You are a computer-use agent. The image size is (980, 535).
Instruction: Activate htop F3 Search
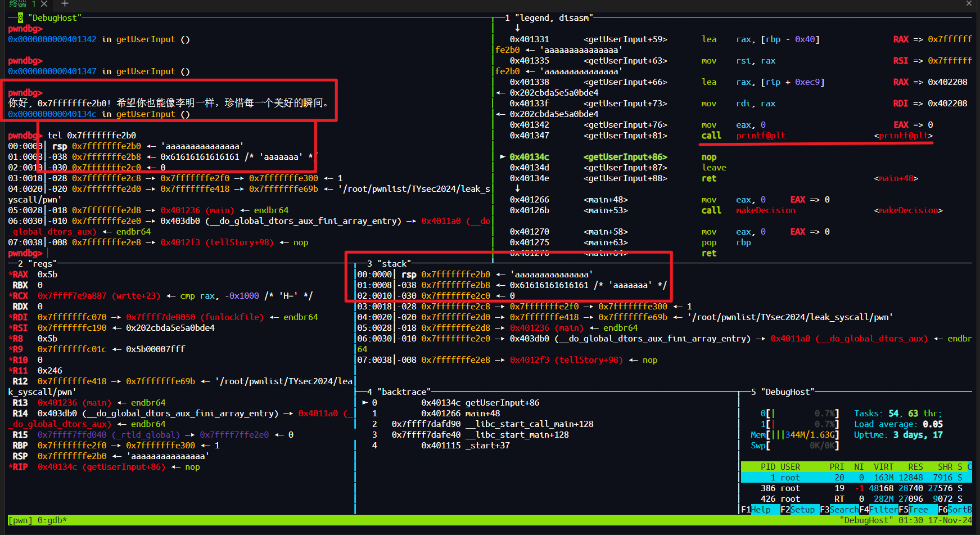[x=839, y=510]
